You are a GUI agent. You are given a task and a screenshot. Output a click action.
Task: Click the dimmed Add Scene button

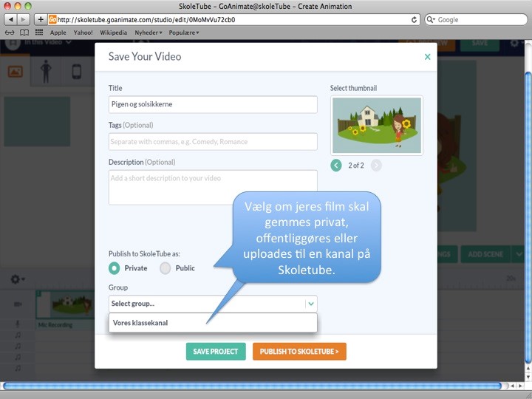pyautogui.click(x=485, y=254)
